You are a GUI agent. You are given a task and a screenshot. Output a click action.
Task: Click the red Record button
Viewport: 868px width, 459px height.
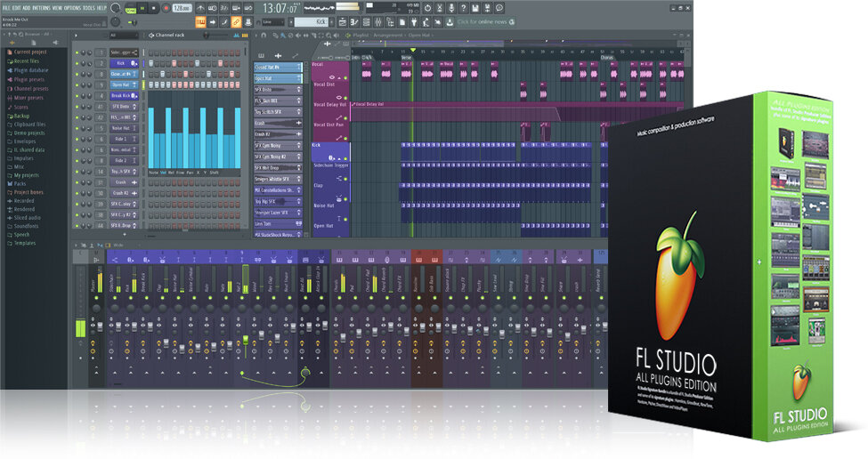tap(166, 8)
